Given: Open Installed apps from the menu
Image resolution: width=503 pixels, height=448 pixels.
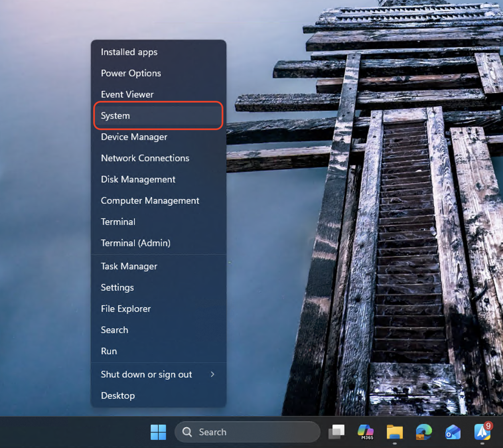Looking at the screenshot, I should point(159,52).
